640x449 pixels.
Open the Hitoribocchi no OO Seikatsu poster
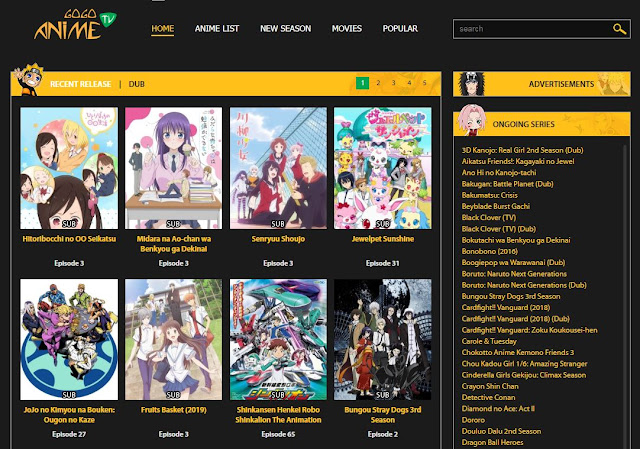69,168
